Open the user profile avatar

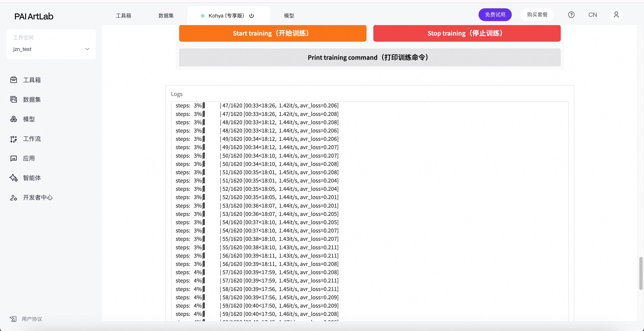[x=616, y=15]
